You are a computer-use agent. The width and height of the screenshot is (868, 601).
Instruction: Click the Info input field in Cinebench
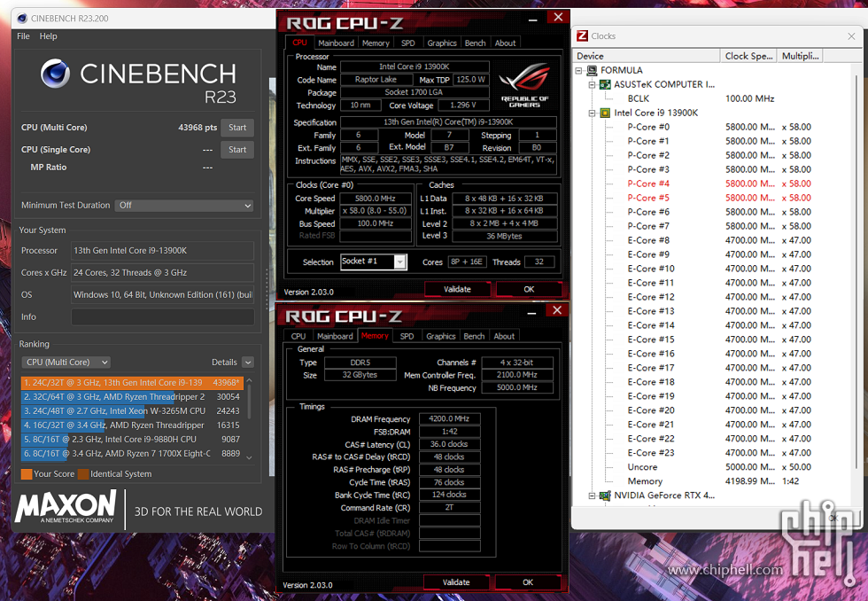click(x=162, y=316)
